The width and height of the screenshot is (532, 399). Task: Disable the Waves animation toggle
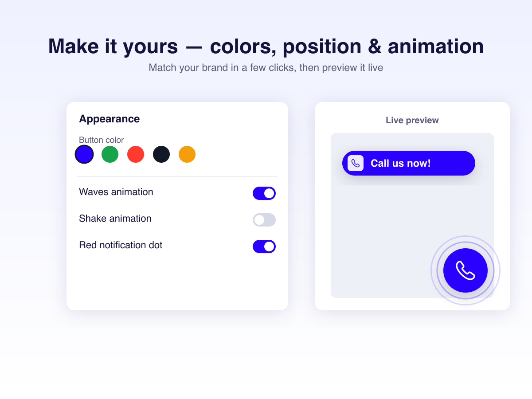(x=264, y=193)
